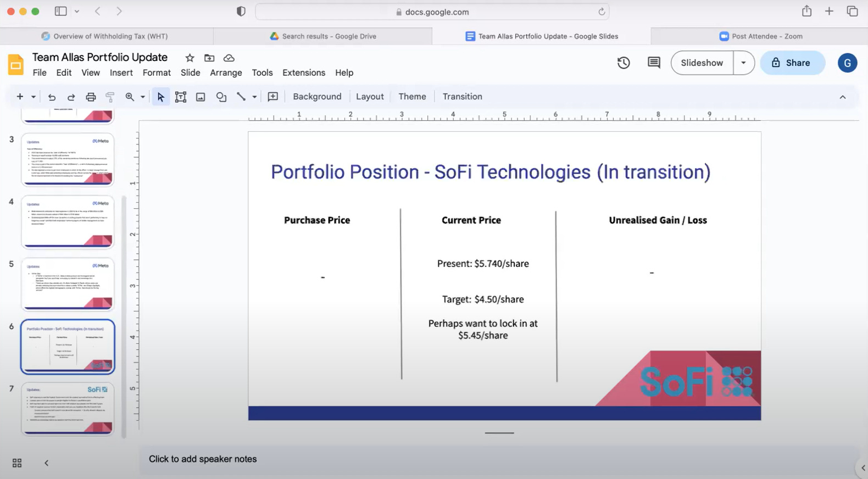The image size is (868, 479).
Task: Click the Purchase Price heading
Action: (317, 220)
